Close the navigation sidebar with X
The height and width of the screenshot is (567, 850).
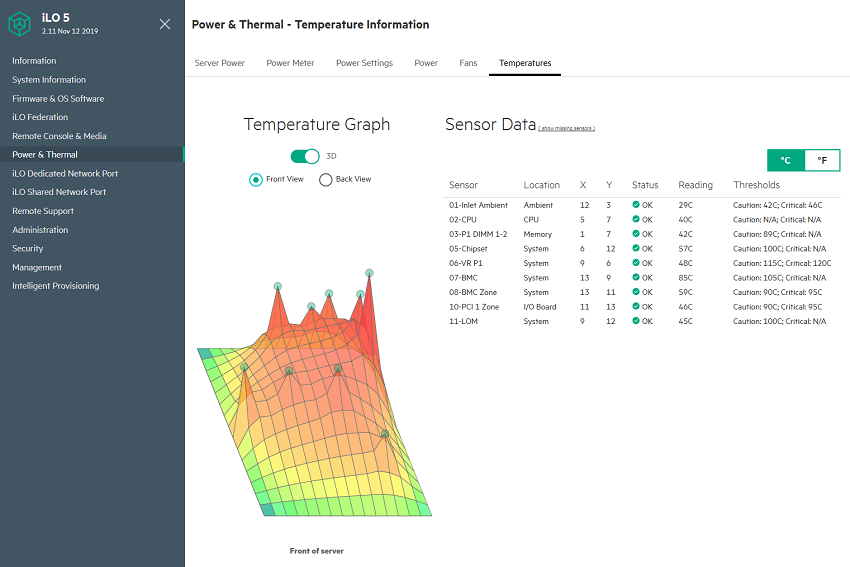[x=165, y=24]
